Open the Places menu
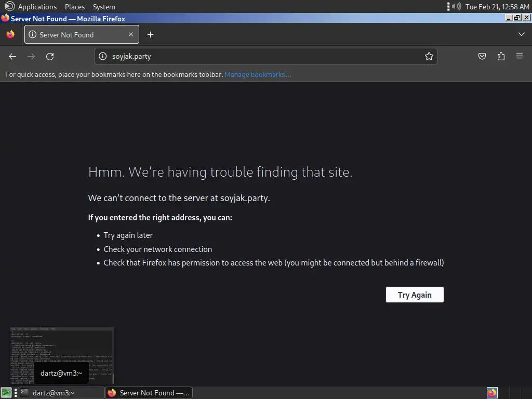Viewport: 532px width, 399px height. tap(75, 7)
